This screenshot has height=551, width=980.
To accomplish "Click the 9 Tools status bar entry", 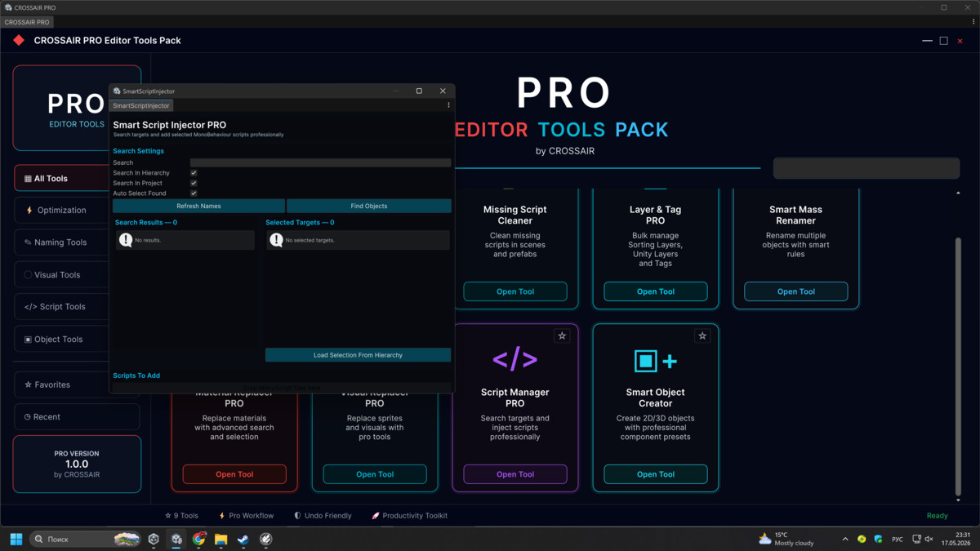I will click(181, 516).
